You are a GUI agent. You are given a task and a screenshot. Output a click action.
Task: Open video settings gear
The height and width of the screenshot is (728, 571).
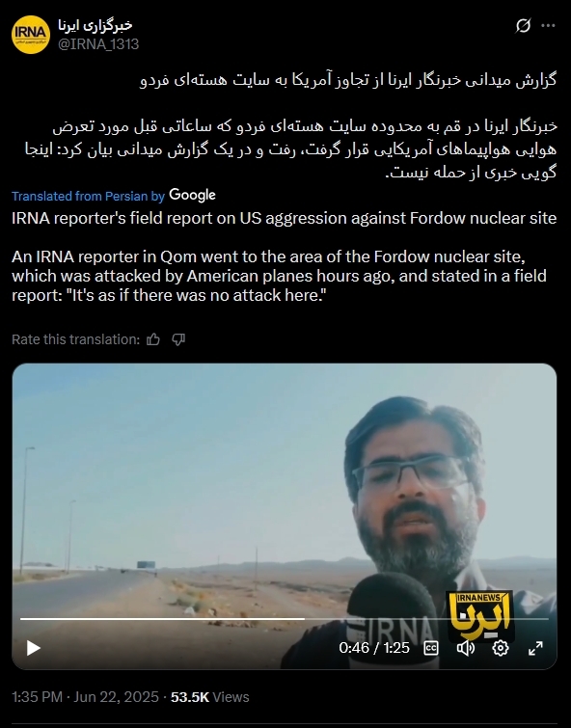coord(501,648)
